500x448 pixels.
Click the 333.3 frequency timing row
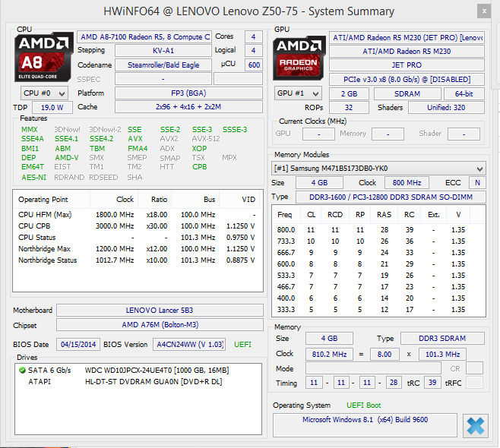tap(378, 309)
